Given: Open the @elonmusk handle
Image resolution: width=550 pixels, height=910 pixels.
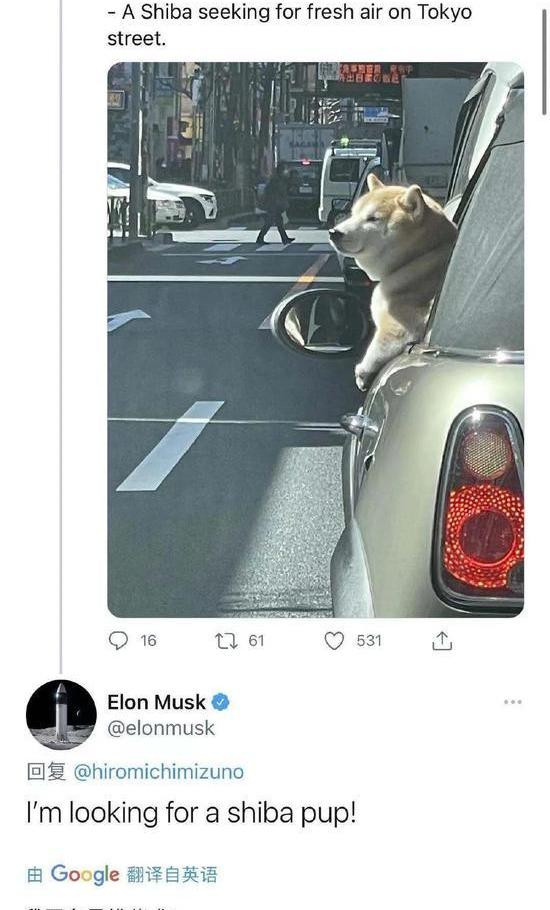Looking at the screenshot, I should pyautogui.click(x=161, y=728).
